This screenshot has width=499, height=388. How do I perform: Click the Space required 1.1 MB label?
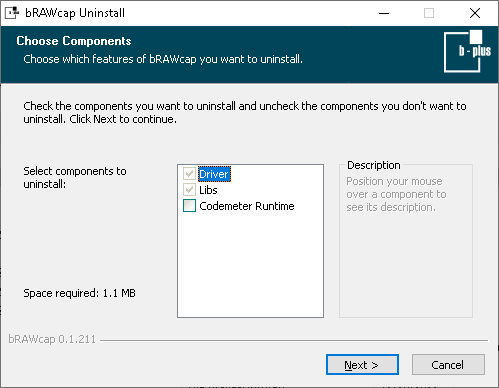79,293
